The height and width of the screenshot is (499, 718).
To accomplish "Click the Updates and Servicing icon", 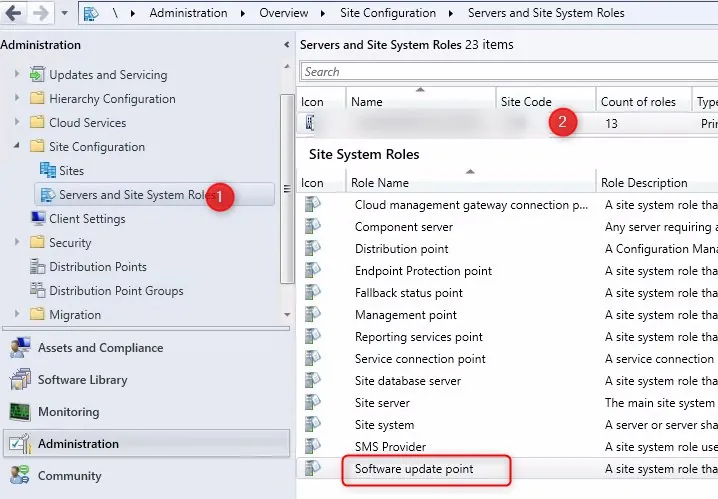I will pos(38,75).
